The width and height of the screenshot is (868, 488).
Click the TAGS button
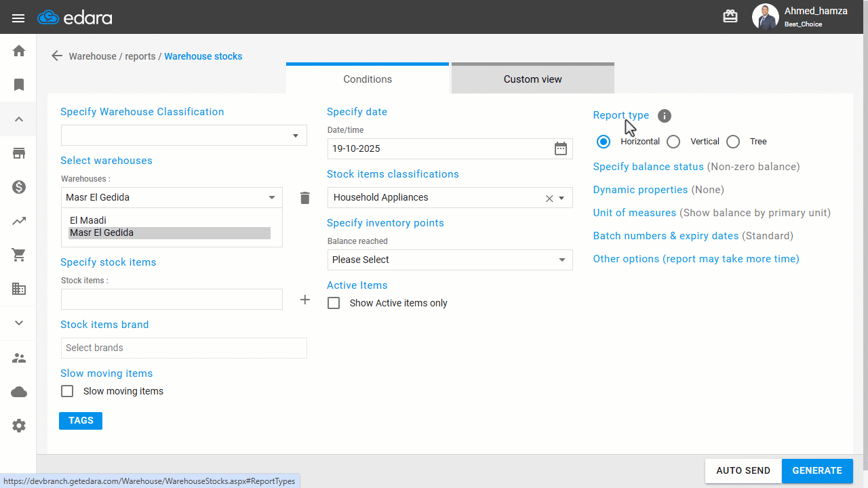pyautogui.click(x=81, y=420)
